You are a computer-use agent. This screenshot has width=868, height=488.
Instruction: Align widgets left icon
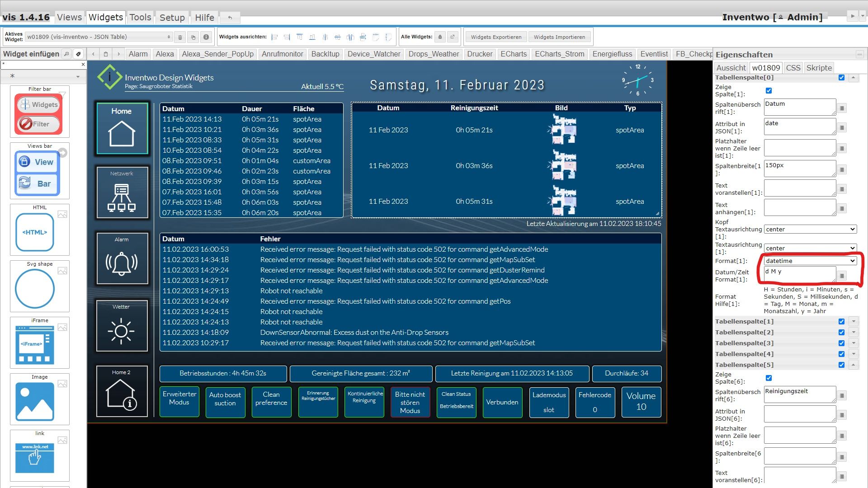click(x=274, y=37)
